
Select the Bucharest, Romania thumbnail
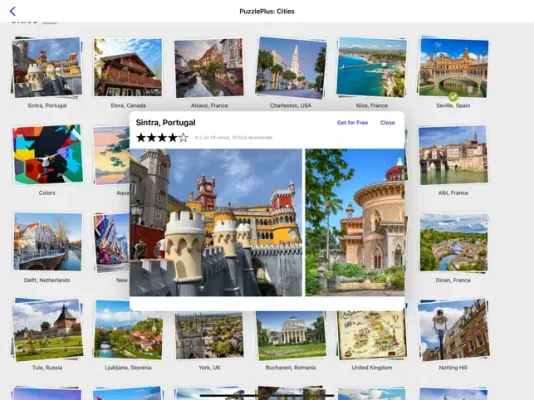[290, 335]
